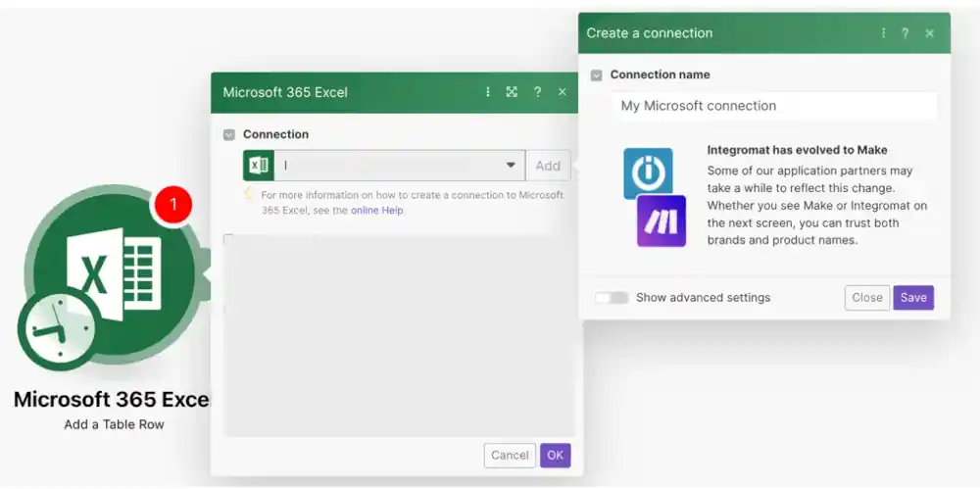The width and height of the screenshot is (980, 489).
Task: Close the Create a connection dialog
Action: pos(929,33)
